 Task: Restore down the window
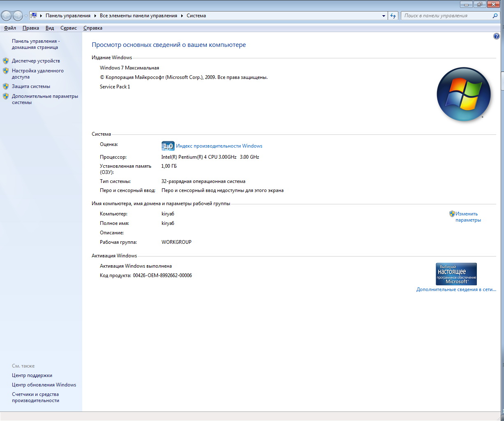(480, 4)
